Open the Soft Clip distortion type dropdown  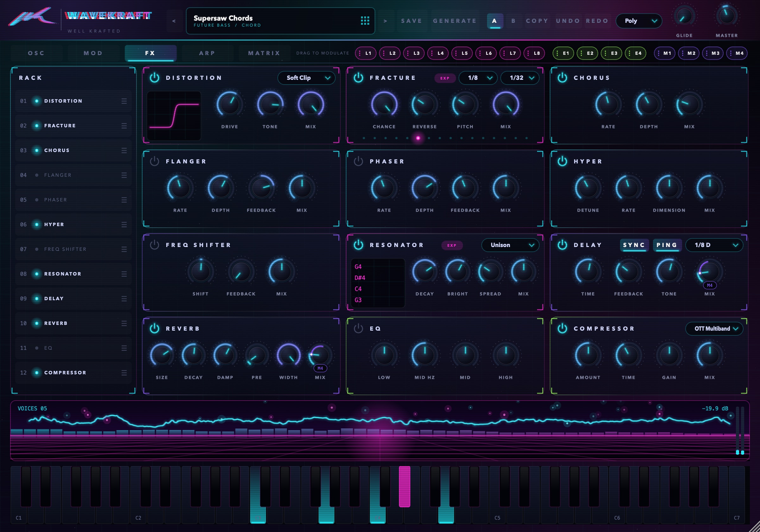pyautogui.click(x=307, y=78)
